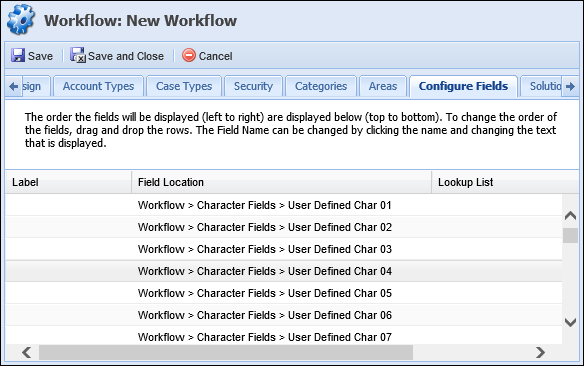This screenshot has height=366, width=584.
Task: Go to the Areas tab
Action: point(383,86)
